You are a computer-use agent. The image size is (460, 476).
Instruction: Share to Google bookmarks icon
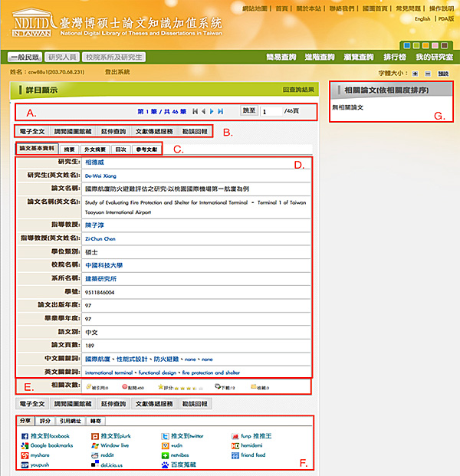click(x=25, y=445)
